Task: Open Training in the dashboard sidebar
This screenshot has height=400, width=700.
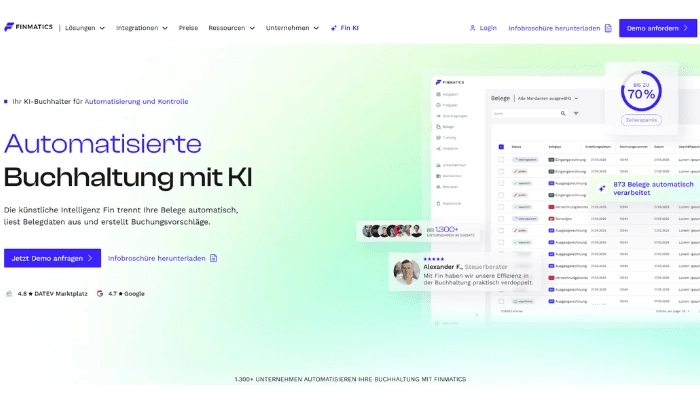Action: point(446,138)
